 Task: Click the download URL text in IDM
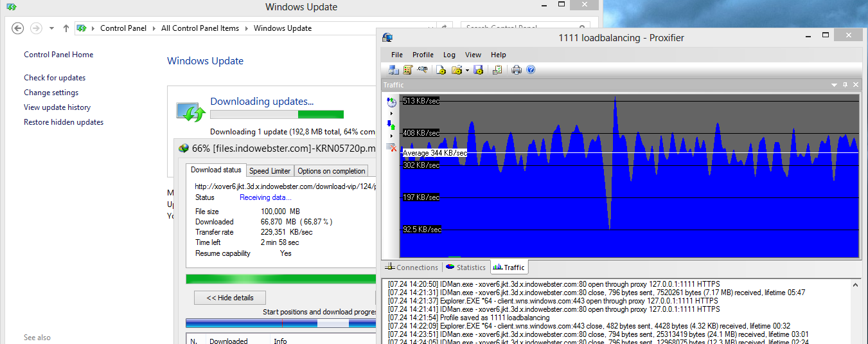pos(285,186)
